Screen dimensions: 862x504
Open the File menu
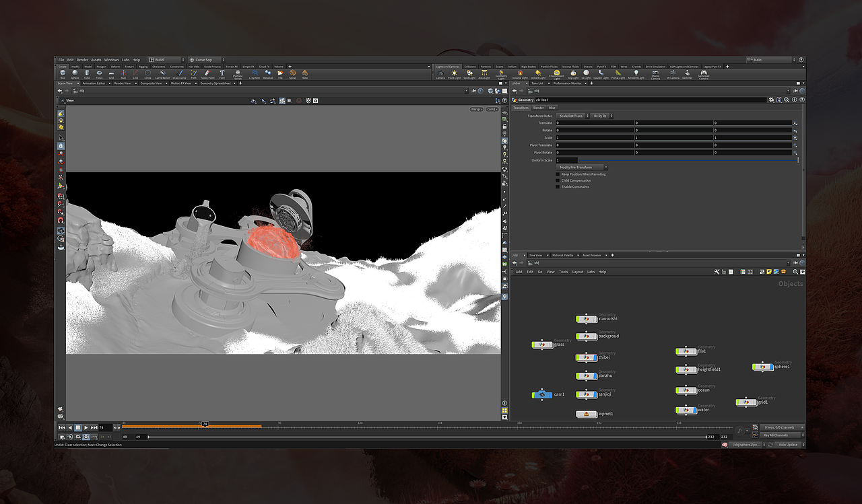(61, 60)
